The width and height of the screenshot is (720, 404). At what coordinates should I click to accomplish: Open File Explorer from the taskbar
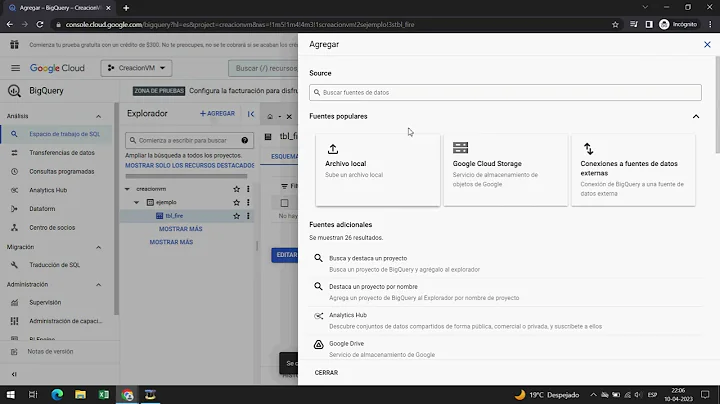coord(80,395)
